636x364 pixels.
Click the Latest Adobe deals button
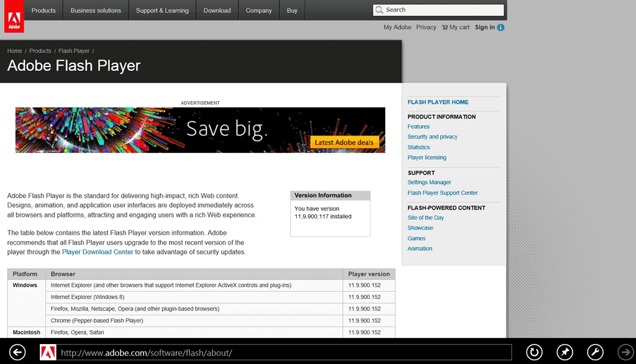tap(344, 142)
